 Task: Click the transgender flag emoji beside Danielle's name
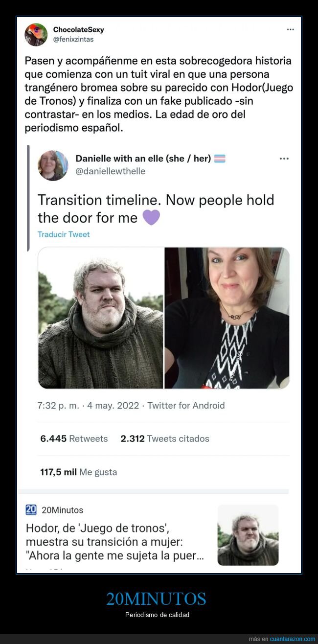tap(220, 159)
